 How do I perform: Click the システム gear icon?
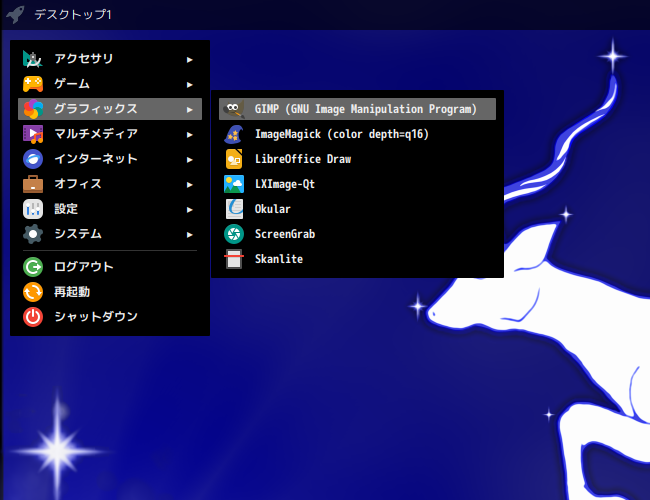(33, 234)
